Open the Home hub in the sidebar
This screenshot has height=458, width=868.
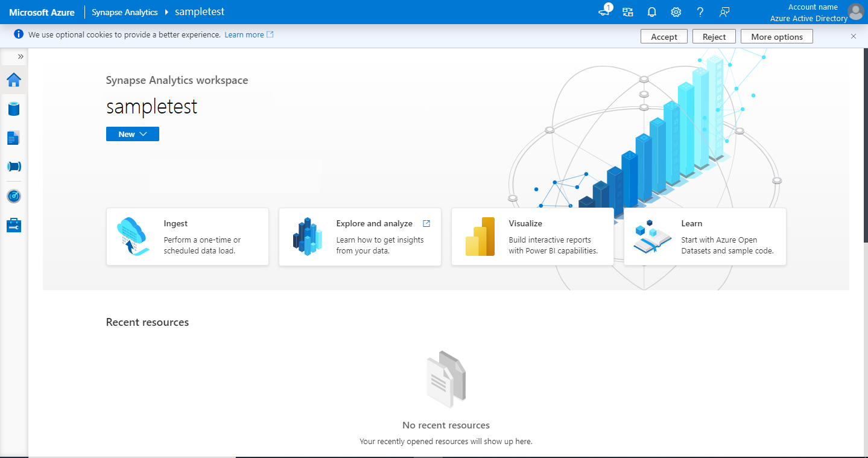14,80
